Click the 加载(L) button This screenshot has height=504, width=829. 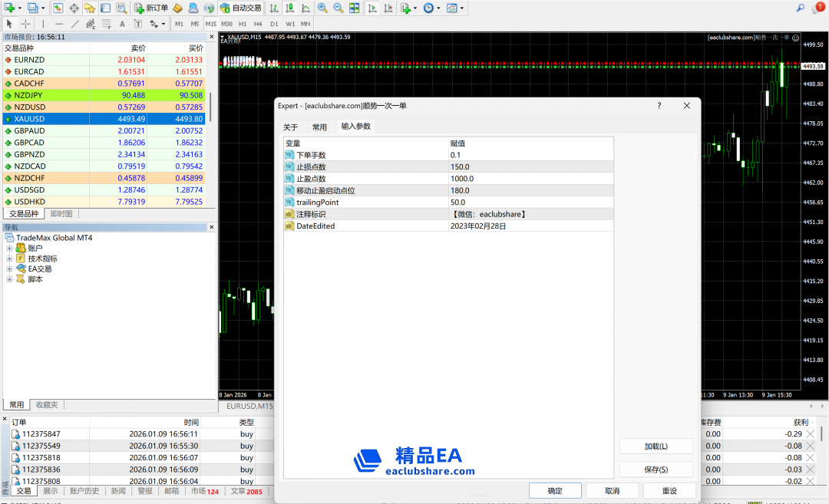click(656, 446)
